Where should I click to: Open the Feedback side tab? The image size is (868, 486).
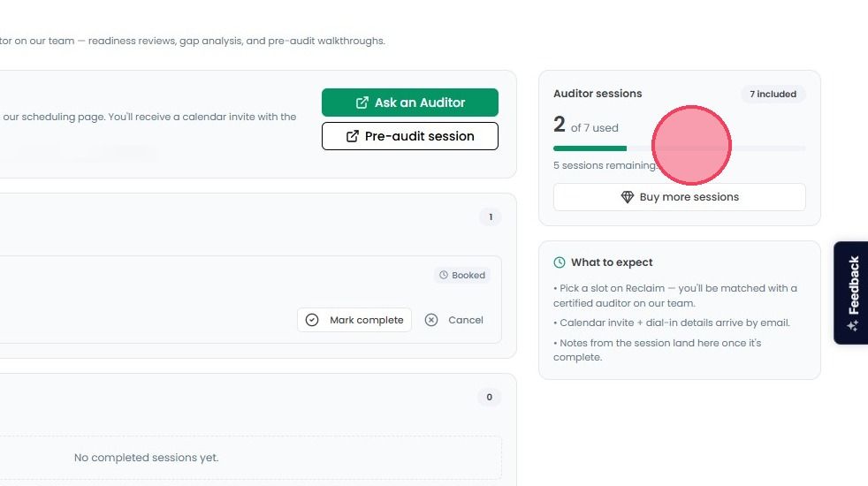point(851,292)
